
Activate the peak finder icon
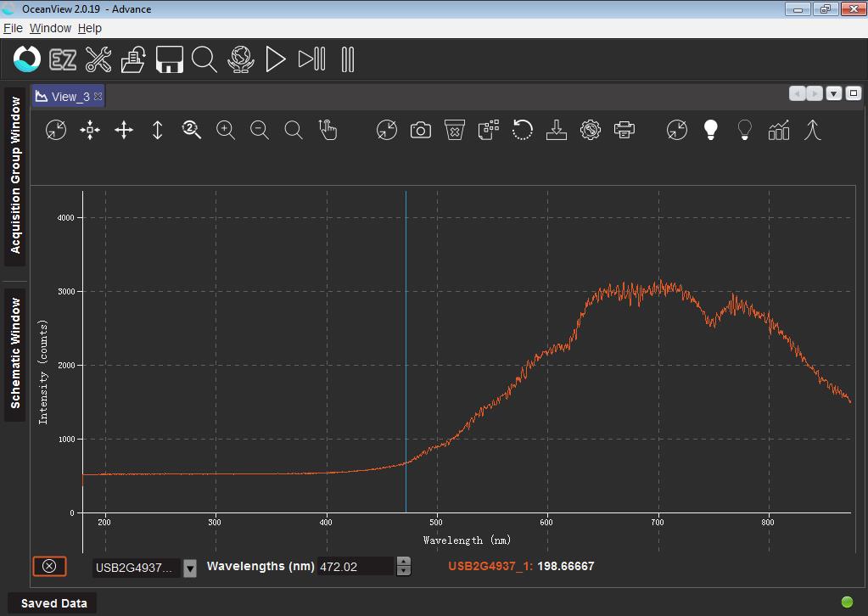point(813,130)
